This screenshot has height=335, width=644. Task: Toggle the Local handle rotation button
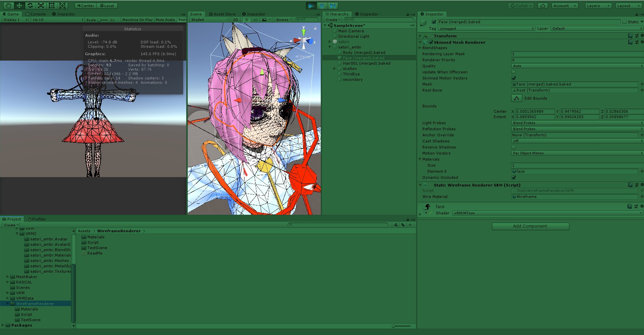point(107,6)
